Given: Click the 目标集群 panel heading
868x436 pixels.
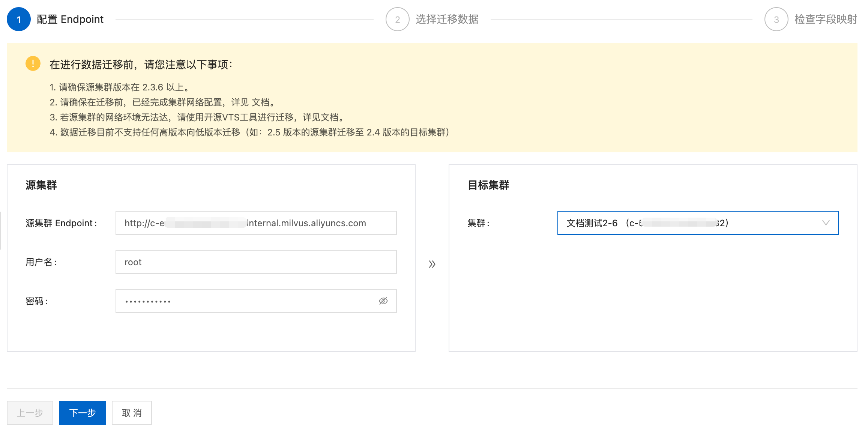Looking at the screenshot, I should click(488, 185).
